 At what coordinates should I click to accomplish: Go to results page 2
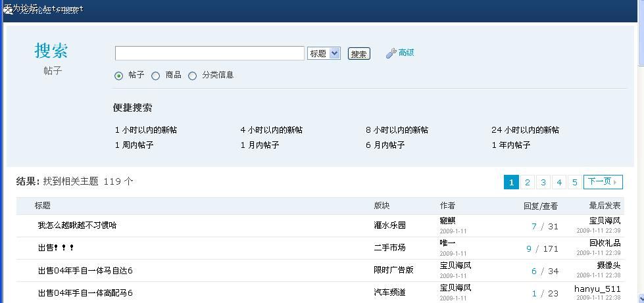pos(528,182)
